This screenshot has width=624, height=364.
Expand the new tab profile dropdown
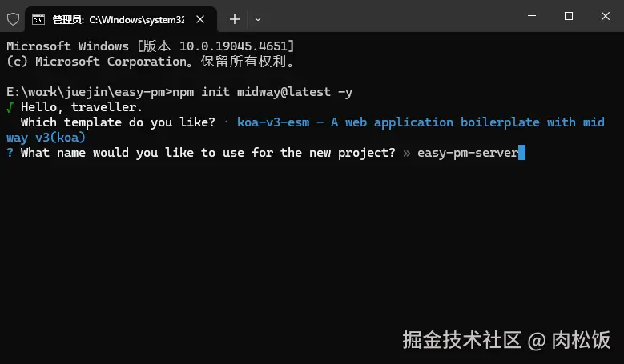tap(258, 18)
